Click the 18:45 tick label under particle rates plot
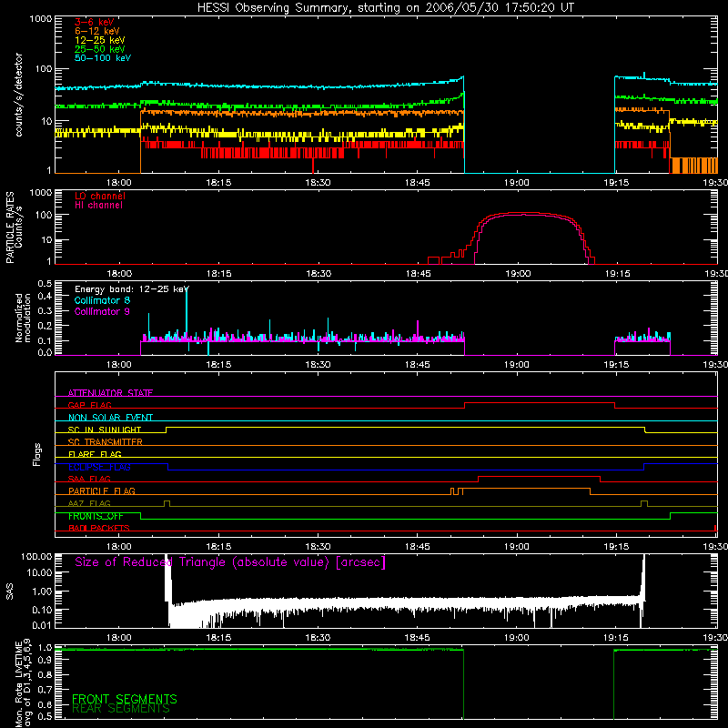 [x=418, y=274]
